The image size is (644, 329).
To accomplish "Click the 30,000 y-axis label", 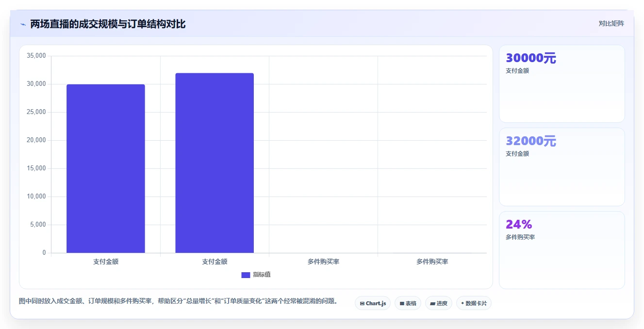I will tap(36, 84).
